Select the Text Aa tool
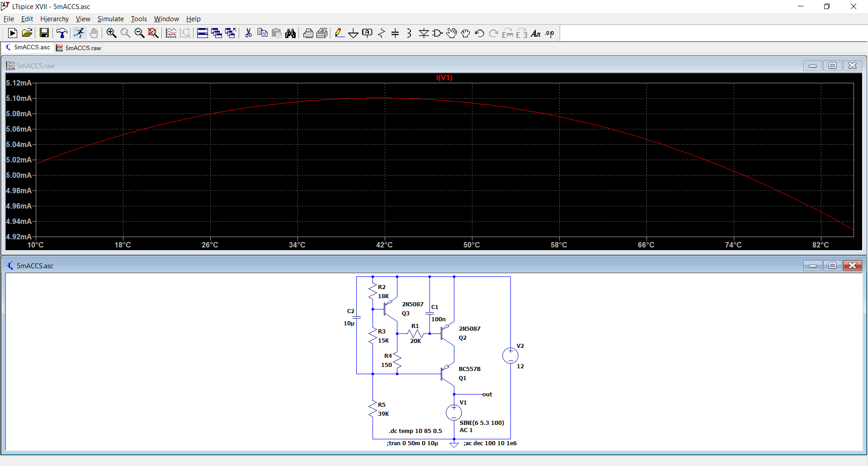868x466 pixels. (536, 33)
